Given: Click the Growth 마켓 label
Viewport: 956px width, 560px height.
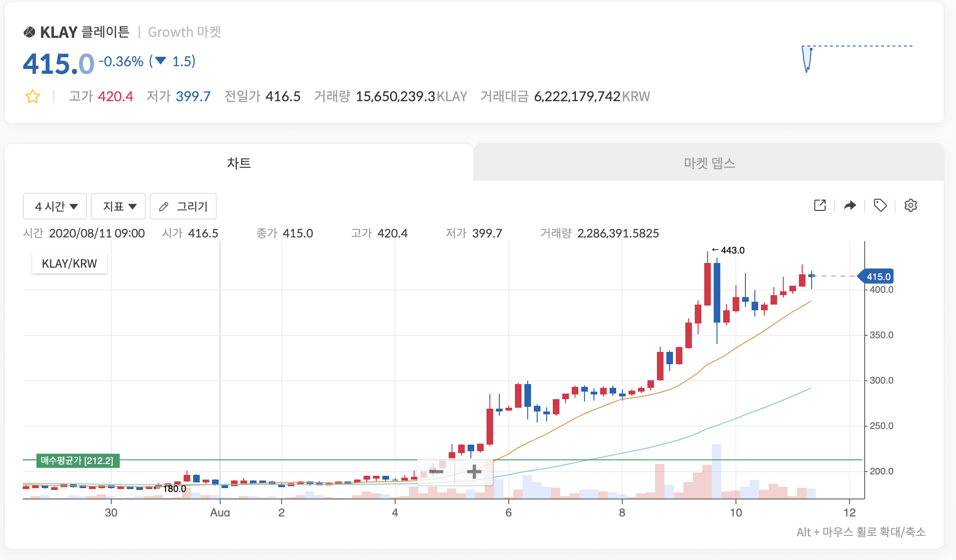Looking at the screenshot, I should (184, 32).
